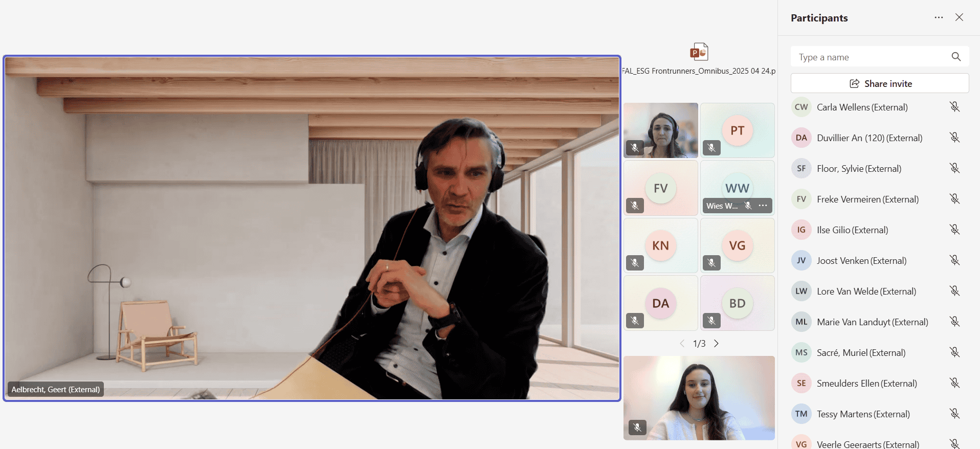Viewport: 980px width, 449px height.
Task: Select the JV avatar for Joost Venken
Action: [x=801, y=260]
